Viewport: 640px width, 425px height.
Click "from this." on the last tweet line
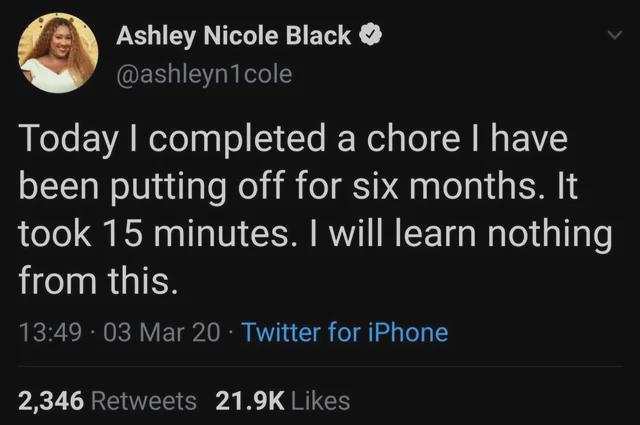[x=98, y=283]
